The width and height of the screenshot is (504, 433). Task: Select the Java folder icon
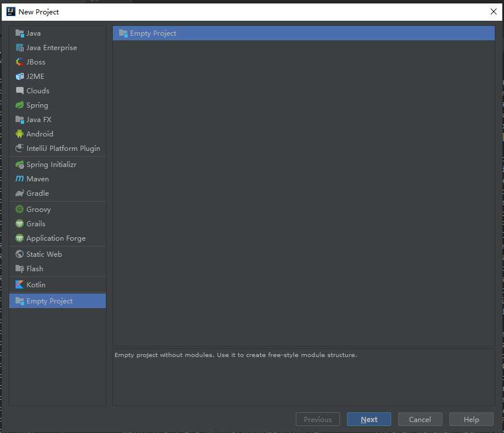pyautogui.click(x=20, y=33)
